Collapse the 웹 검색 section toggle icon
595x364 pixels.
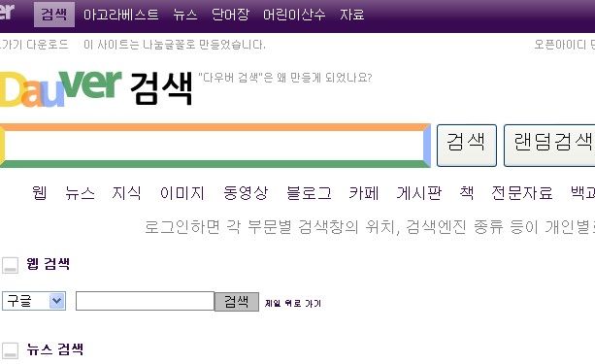[11, 265]
